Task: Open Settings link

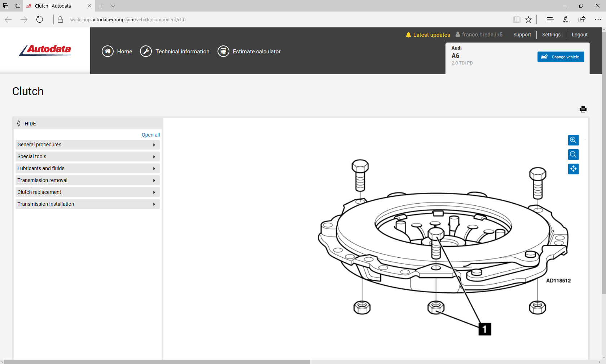Action: [x=551, y=35]
